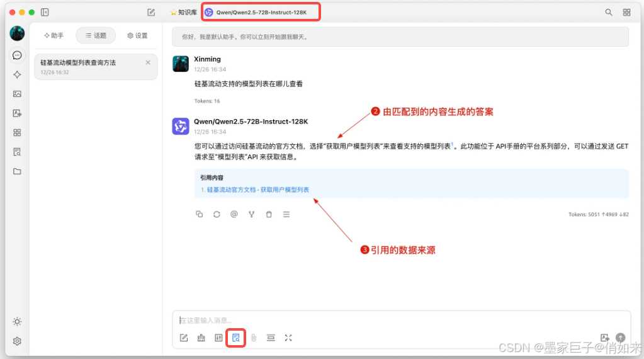Open the image painting sidebar icon
This screenshot has width=644, height=359.
(x=17, y=94)
